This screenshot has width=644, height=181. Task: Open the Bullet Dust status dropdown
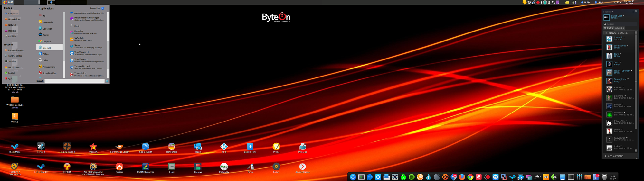(x=624, y=15)
